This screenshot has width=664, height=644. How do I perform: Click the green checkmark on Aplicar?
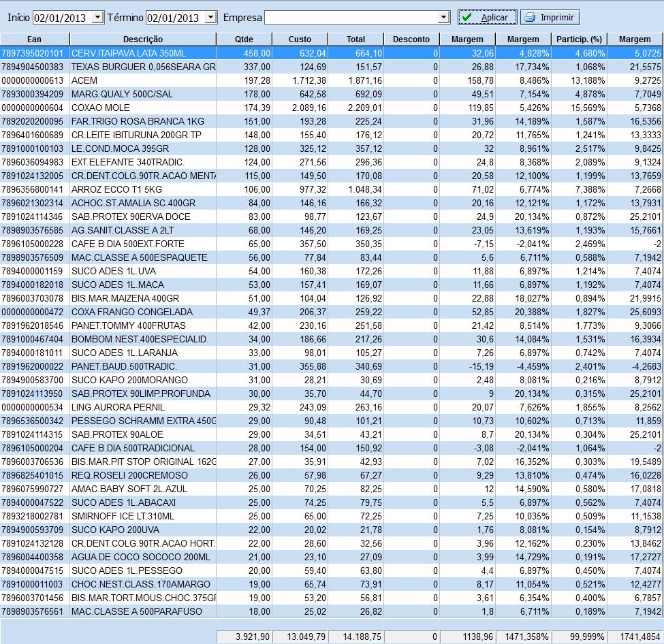(467, 18)
